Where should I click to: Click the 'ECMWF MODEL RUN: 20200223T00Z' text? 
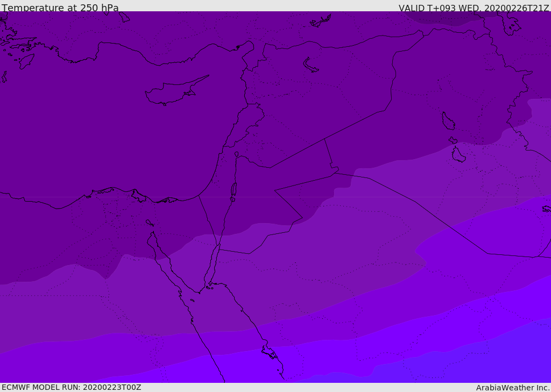[72, 387]
